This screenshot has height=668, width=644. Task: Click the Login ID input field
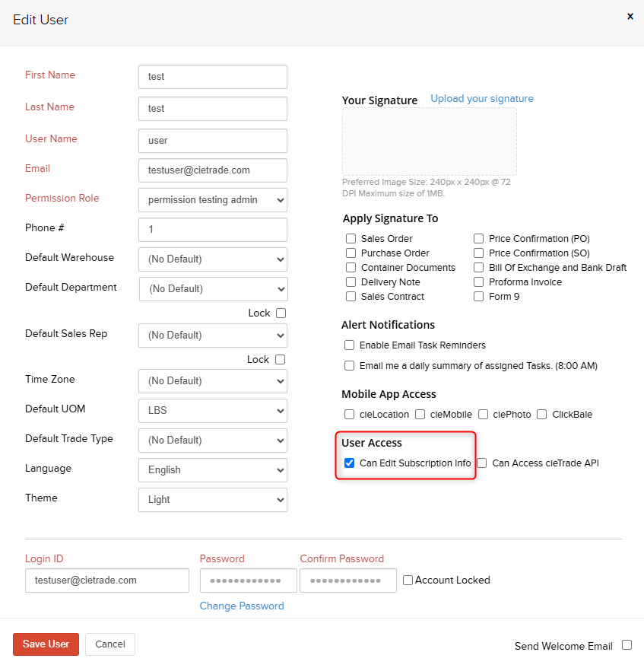click(107, 581)
